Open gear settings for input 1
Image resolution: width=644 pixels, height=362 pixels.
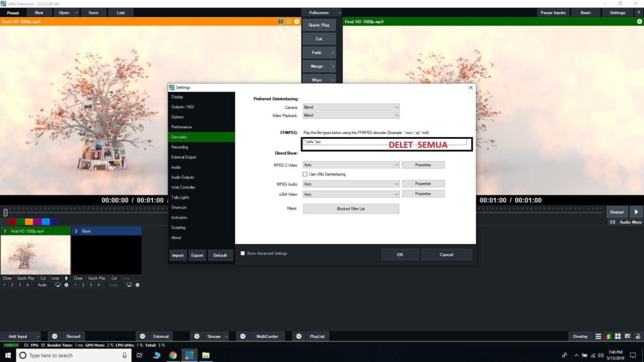click(66, 285)
